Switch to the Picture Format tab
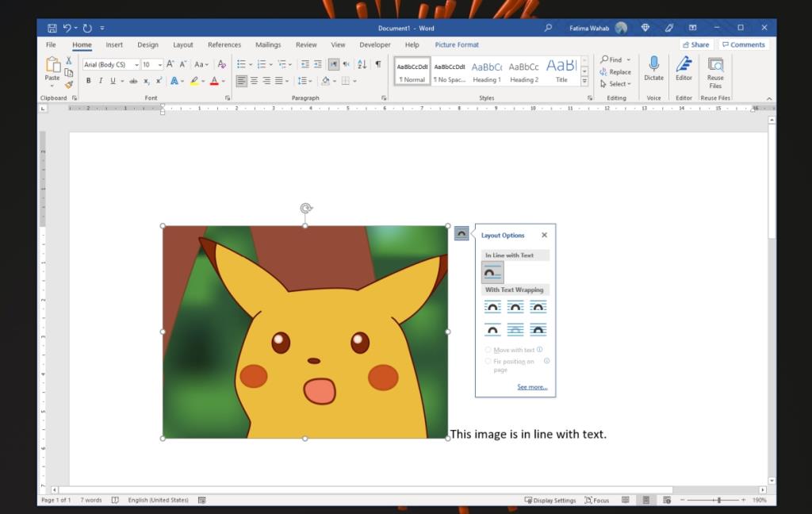The image size is (812, 514). point(457,44)
